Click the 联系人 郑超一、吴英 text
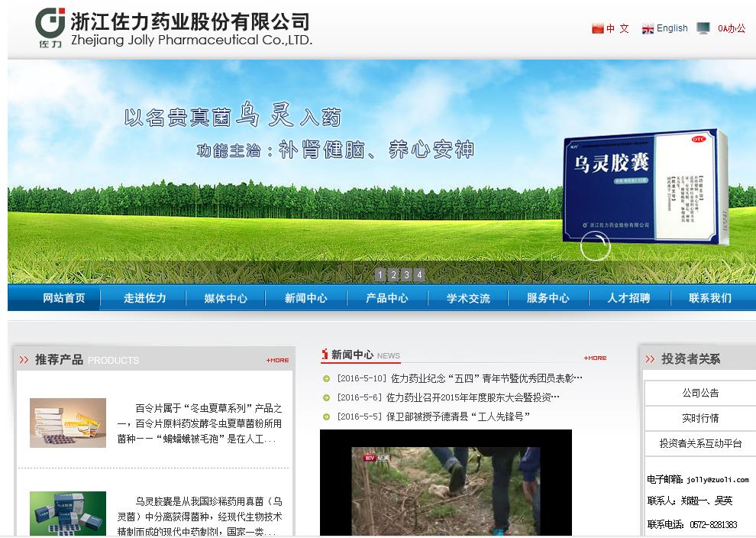756x538 pixels. point(690,501)
